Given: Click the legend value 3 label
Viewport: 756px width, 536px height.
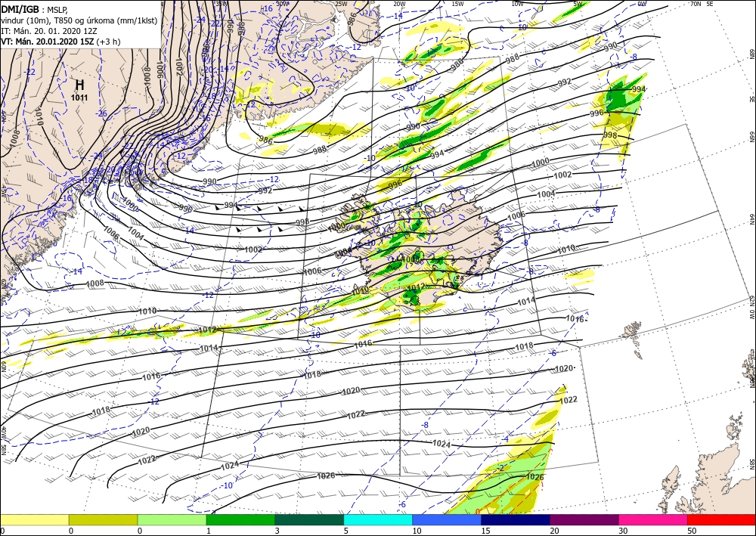Looking at the screenshot, I should (x=277, y=531).
